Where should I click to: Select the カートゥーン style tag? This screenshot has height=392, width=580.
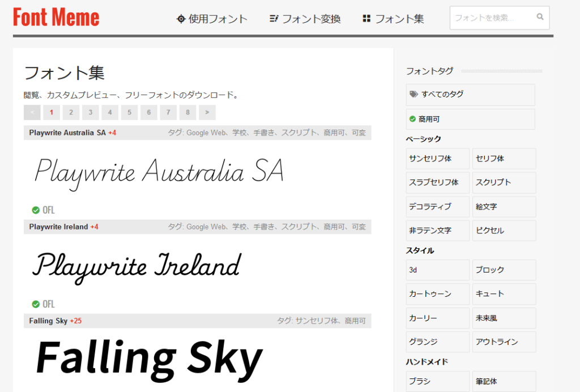point(438,294)
